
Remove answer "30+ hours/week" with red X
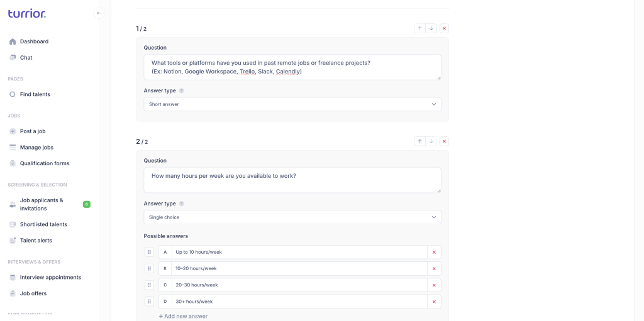coord(434,302)
